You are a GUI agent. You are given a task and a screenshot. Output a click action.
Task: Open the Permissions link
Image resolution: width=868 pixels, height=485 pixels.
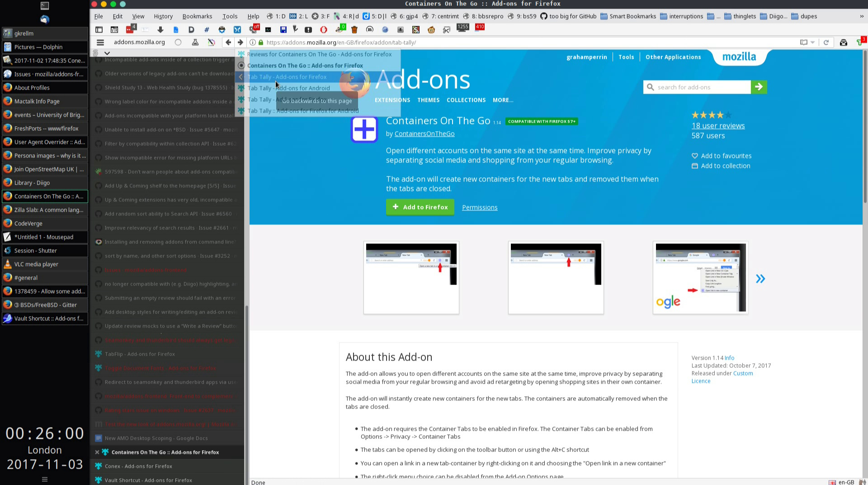pyautogui.click(x=480, y=208)
